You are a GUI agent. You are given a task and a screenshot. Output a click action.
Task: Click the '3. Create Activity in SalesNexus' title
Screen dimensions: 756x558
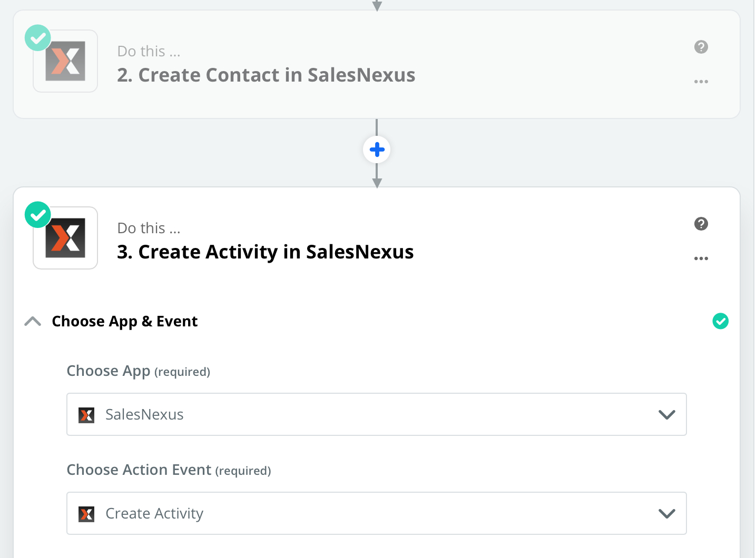tap(265, 252)
